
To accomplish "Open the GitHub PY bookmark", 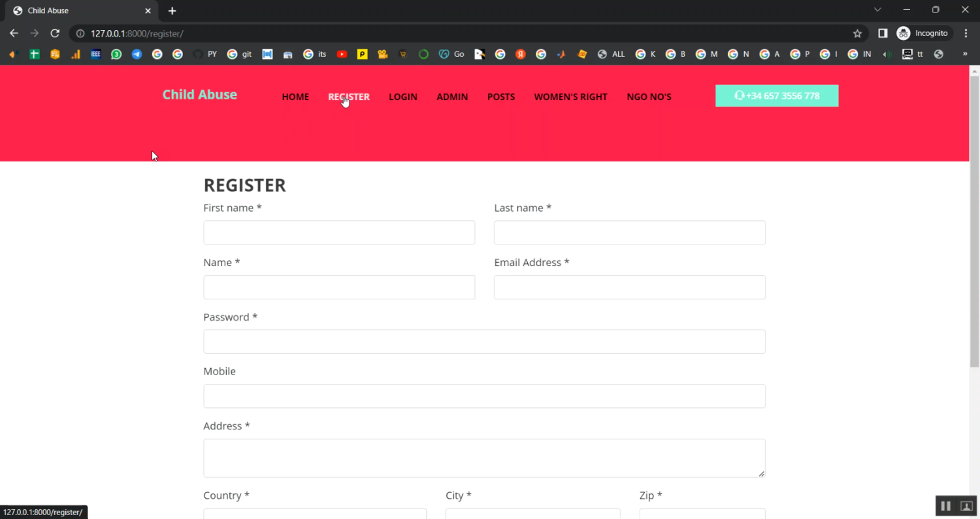I will 205,54.
